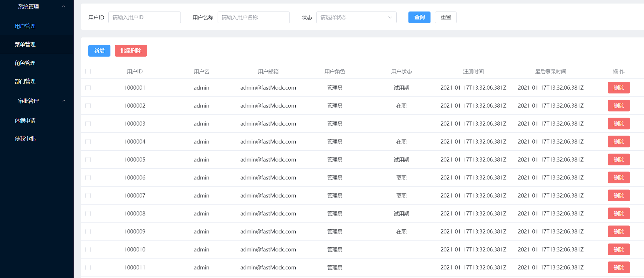Click the 批量删除 batch delete button

[131, 51]
